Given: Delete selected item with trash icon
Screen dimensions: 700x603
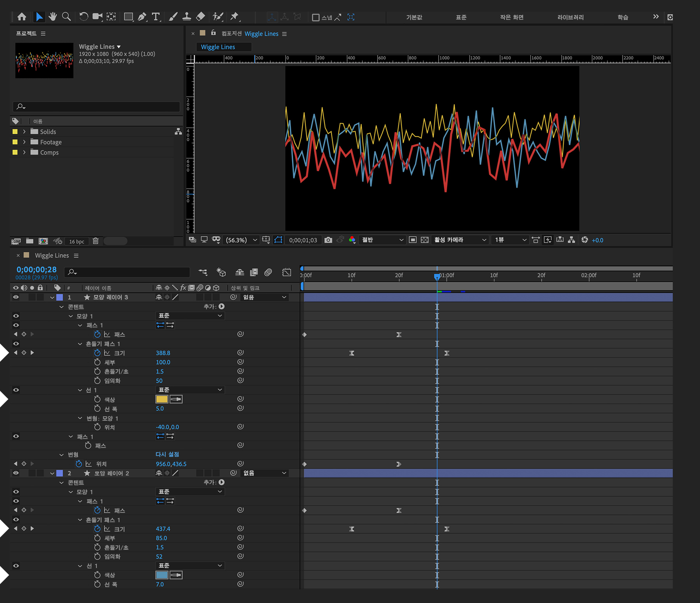Looking at the screenshot, I should pyautogui.click(x=96, y=241).
